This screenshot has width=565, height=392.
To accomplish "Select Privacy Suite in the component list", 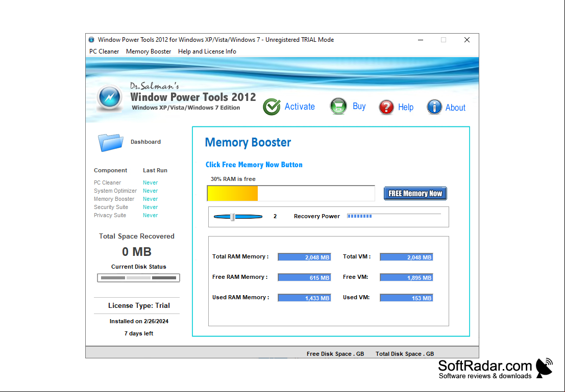I will coord(110,215).
